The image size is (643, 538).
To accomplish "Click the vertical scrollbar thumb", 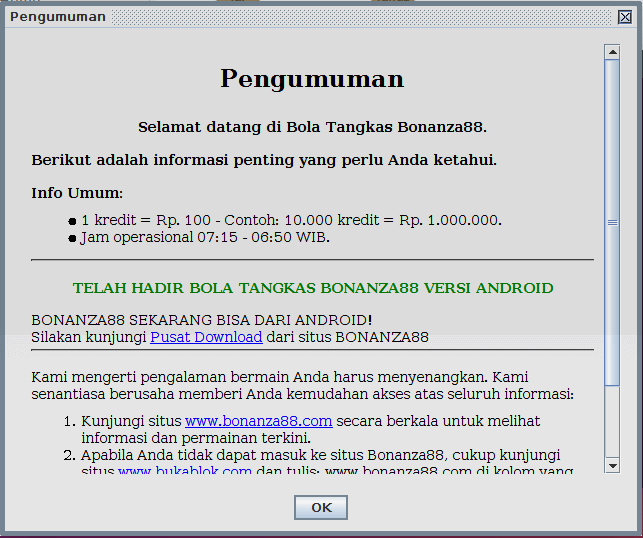I will click(612, 222).
